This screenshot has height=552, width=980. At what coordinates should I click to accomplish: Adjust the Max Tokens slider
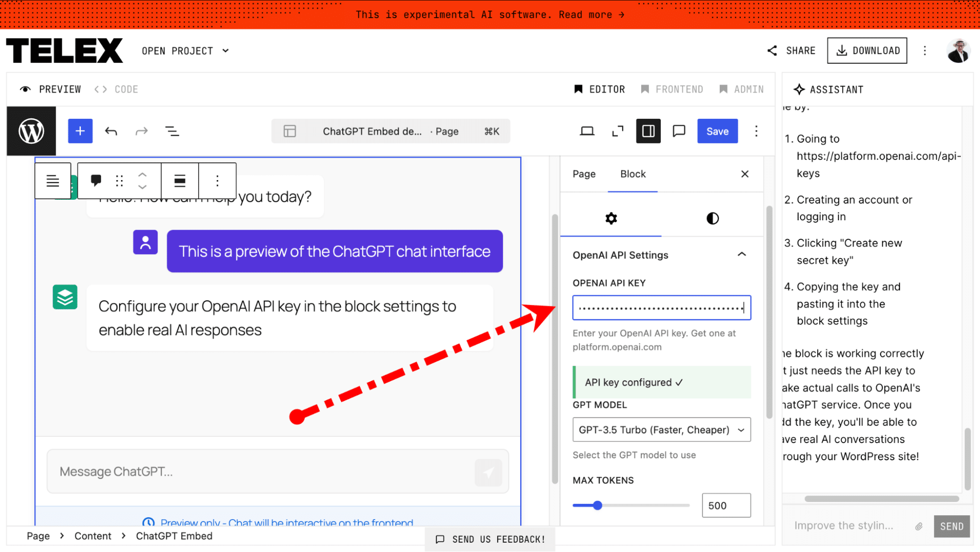coord(598,505)
